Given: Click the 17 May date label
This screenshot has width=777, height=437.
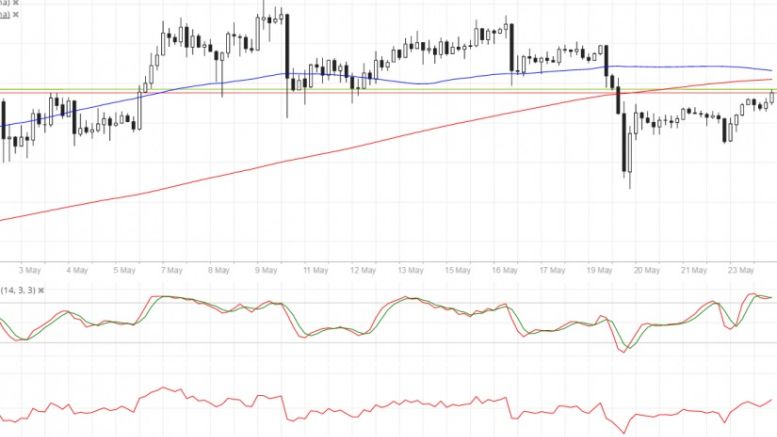Looking at the screenshot, I should point(552,270).
